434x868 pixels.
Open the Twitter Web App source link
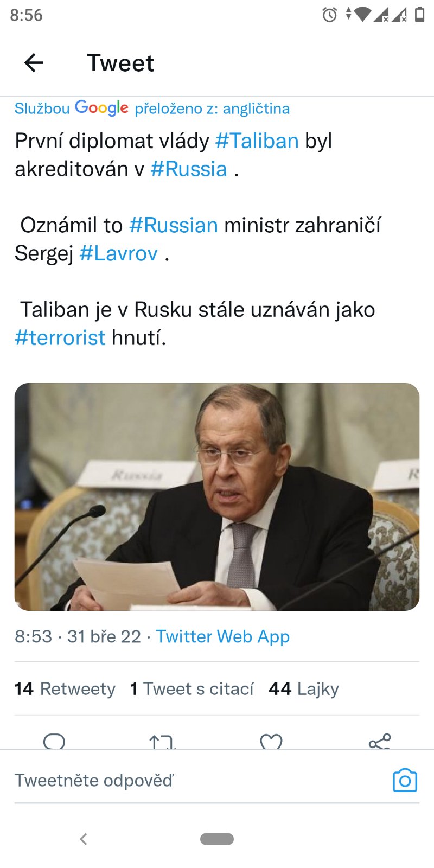[222, 636]
